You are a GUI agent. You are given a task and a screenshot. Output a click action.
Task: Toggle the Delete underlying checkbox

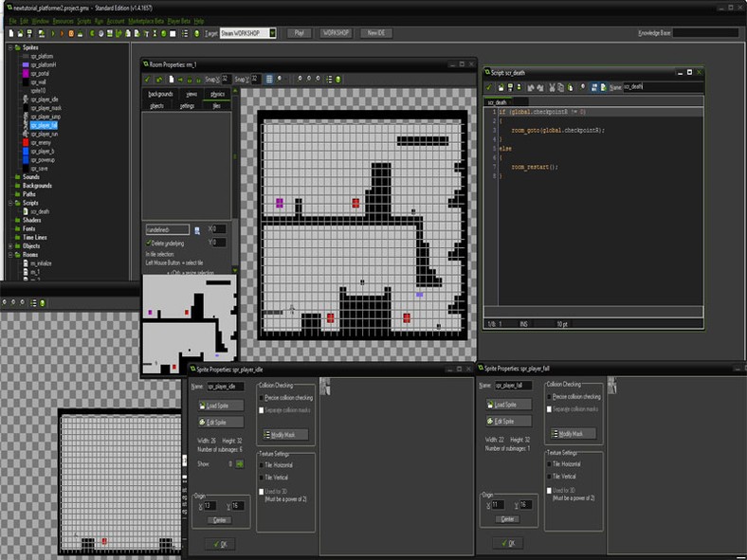149,243
